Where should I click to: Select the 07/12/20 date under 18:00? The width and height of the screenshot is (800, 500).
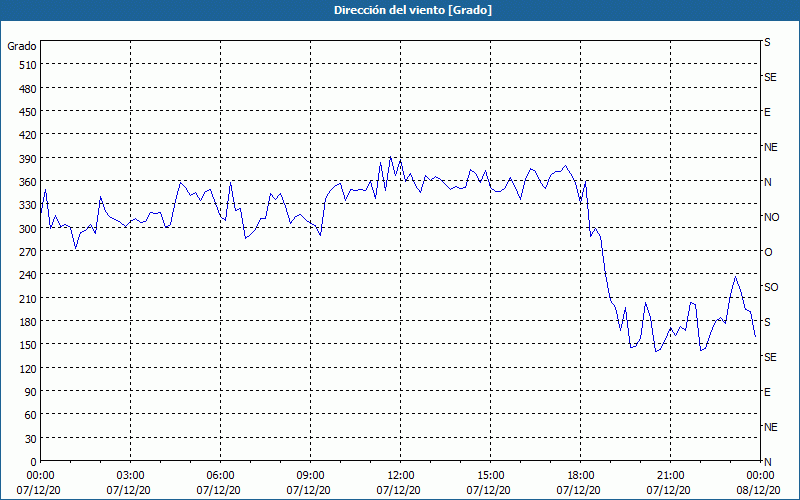pyautogui.click(x=579, y=490)
